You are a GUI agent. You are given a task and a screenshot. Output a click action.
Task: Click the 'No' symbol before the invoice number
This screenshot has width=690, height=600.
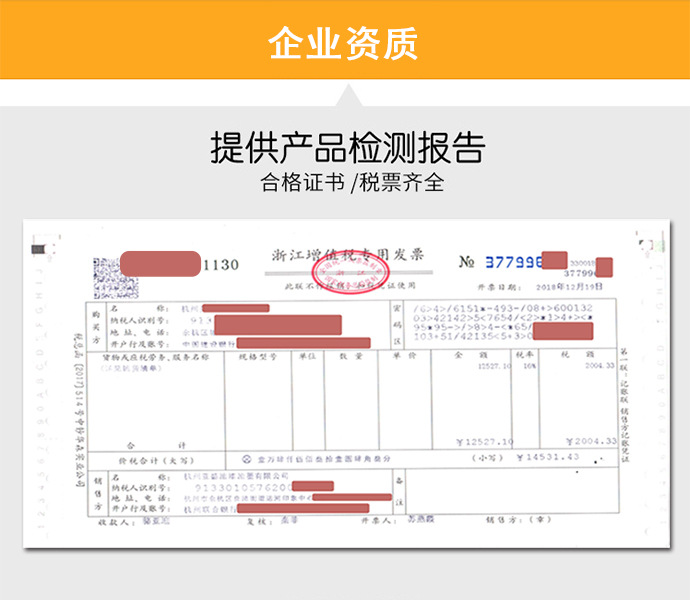click(466, 262)
